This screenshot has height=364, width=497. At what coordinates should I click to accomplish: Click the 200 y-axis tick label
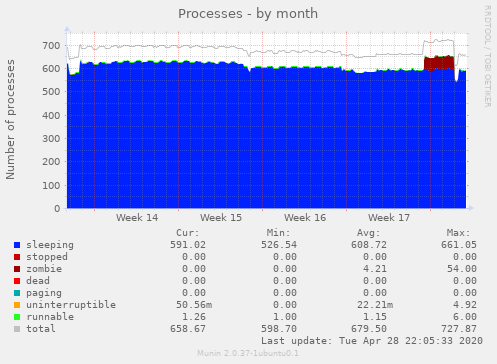click(x=51, y=162)
